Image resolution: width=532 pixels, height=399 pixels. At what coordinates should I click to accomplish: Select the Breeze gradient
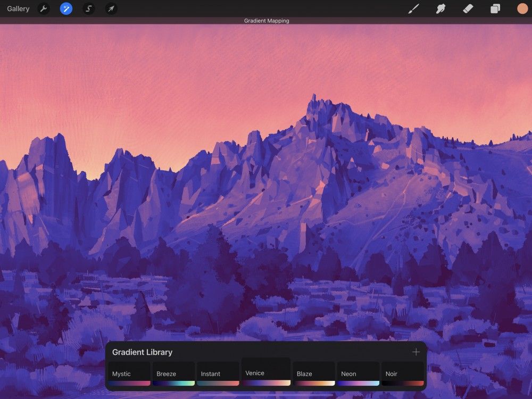(173, 372)
